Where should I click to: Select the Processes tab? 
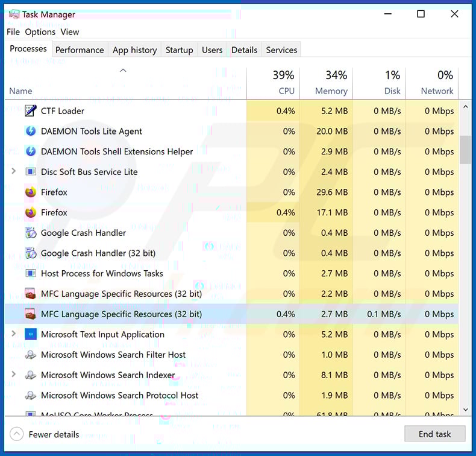coord(28,49)
